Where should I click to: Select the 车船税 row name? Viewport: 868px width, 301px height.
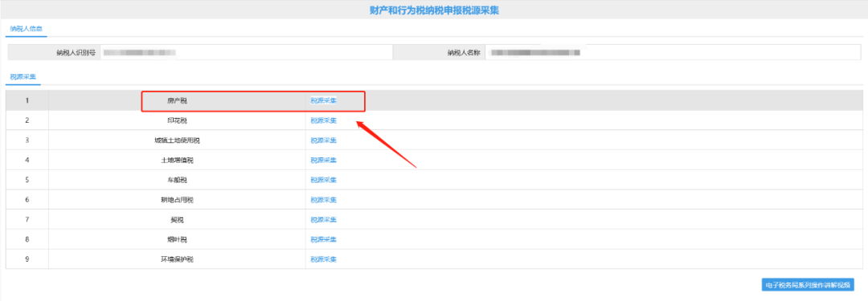pos(177,181)
